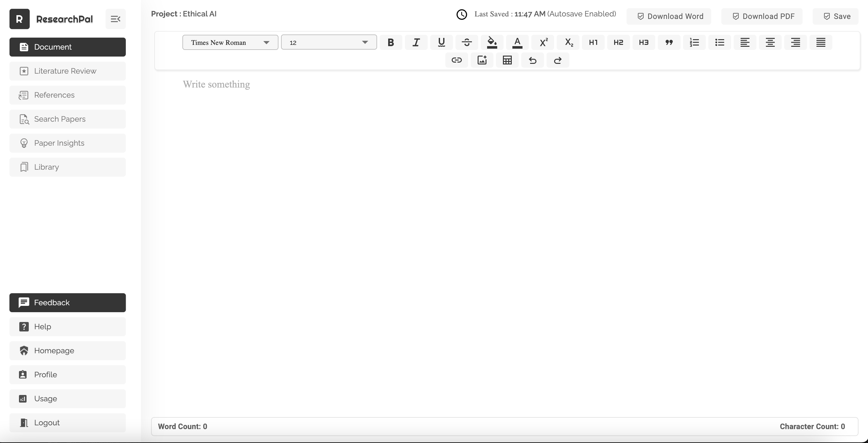Screen dimensions: 868x443
Task: Apply blockquote with the quote icon
Action: [x=669, y=42]
